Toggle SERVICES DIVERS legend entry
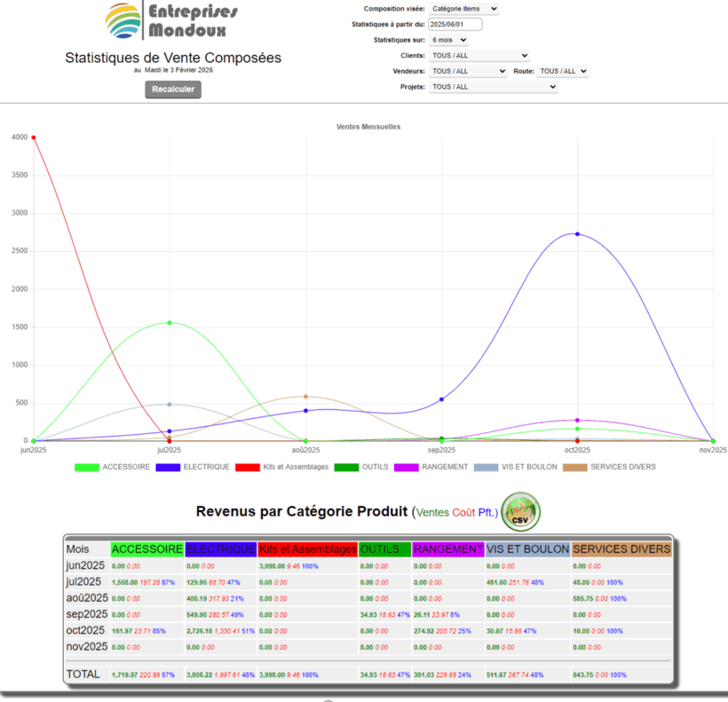The height and width of the screenshot is (702, 728). [x=610, y=467]
